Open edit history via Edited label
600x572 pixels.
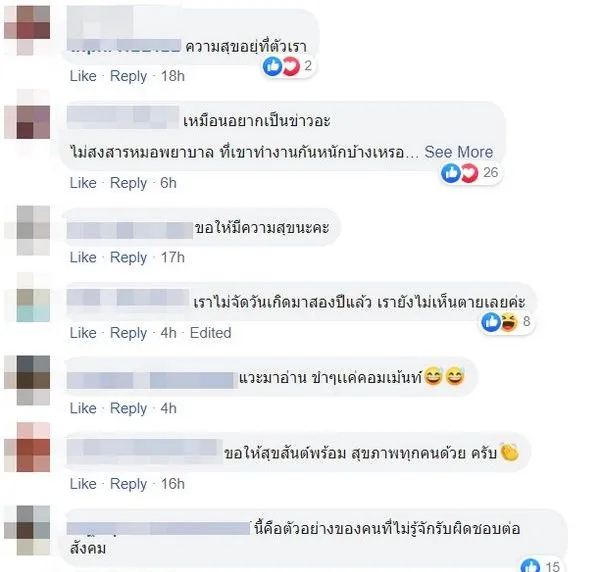point(210,333)
